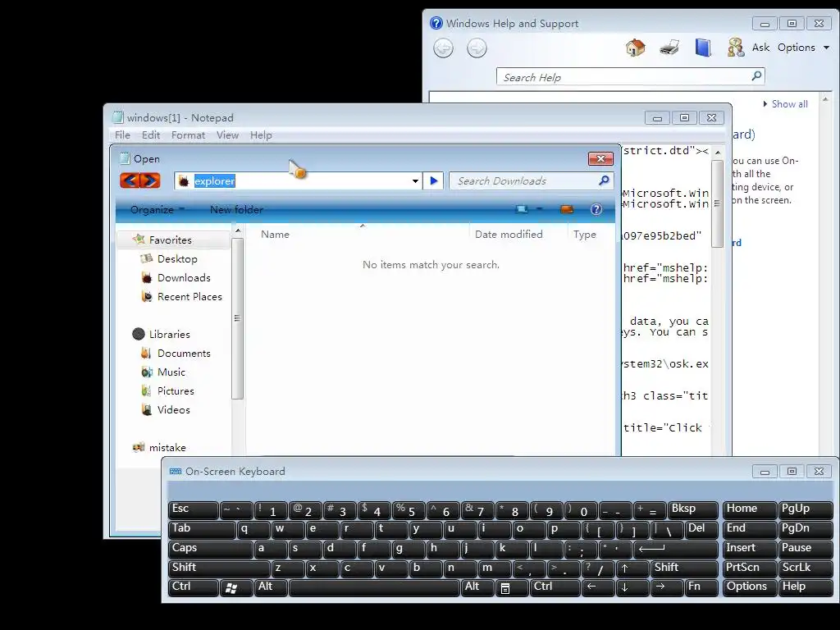Toggle right Alt key on On-Screen Keyboard
Image resolution: width=840 pixels, height=630 pixels.
[477, 587]
